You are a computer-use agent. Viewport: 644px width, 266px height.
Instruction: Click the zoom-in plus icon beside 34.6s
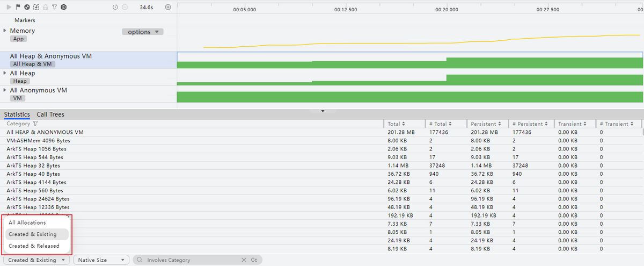[168, 7]
